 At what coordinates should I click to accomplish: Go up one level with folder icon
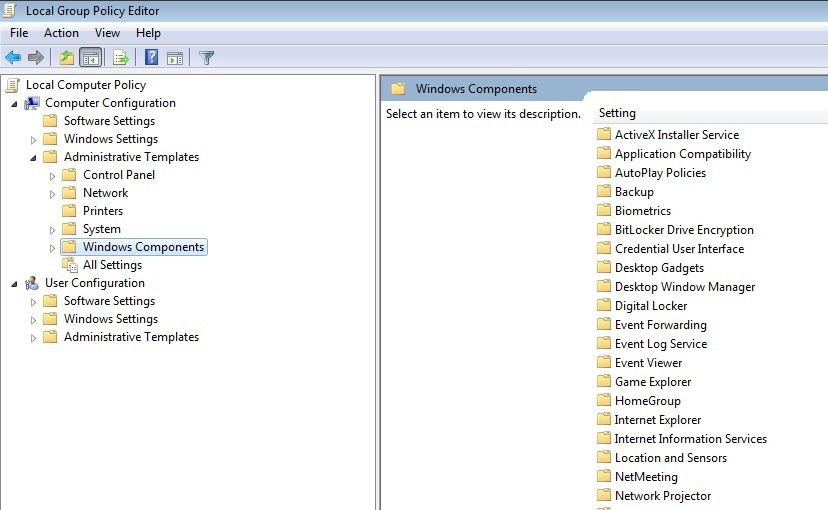click(x=67, y=57)
